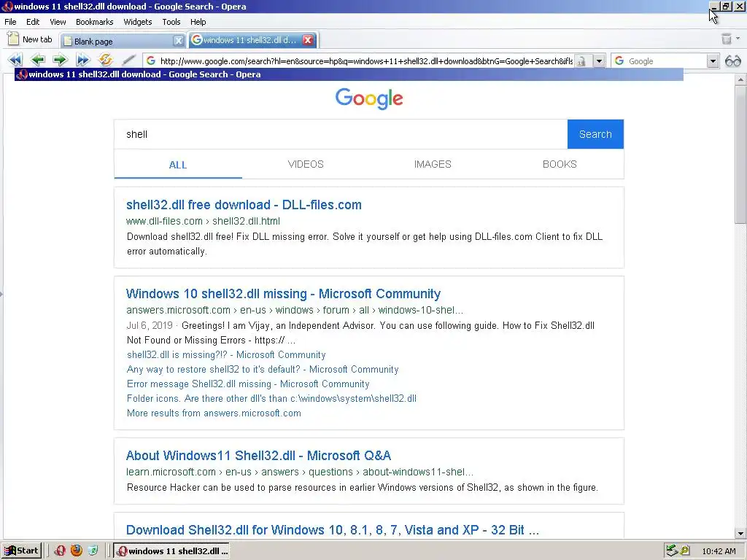Viewport: 747px width, 560px height.
Task: Click the Fast forward navigation icon
Action: pyautogui.click(x=83, y=60)
